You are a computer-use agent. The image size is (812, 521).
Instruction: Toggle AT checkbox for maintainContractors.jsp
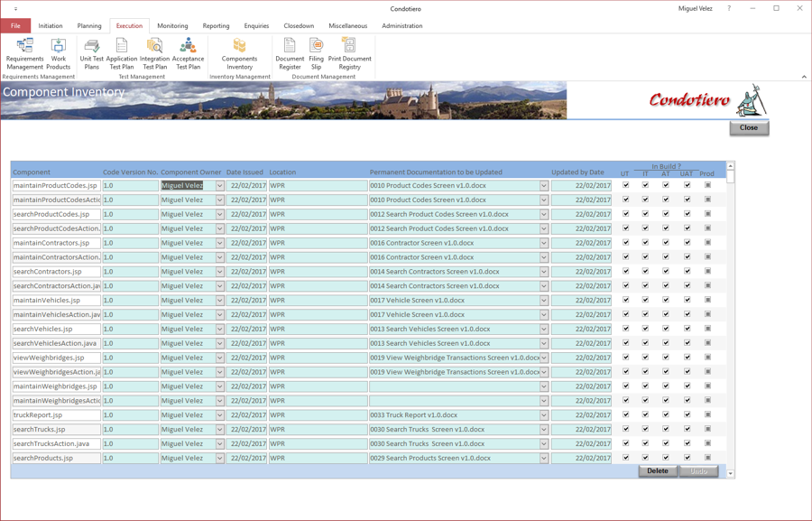pos(666,242)
